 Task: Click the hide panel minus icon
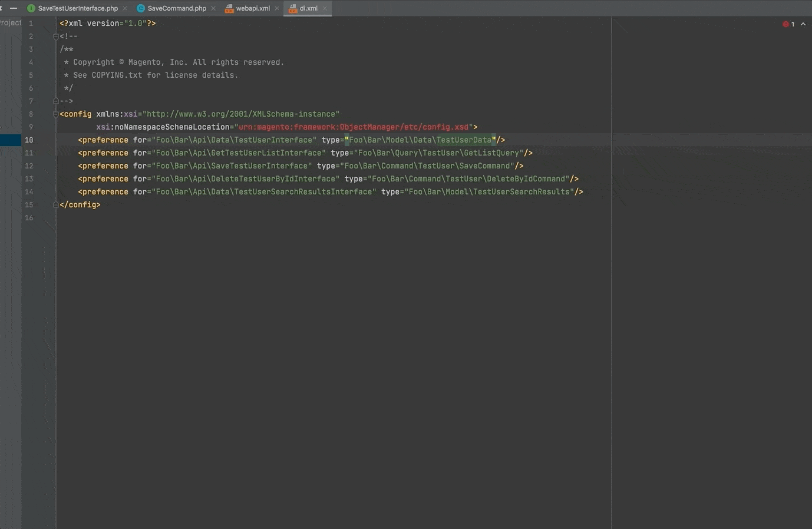[x=14, y=8]
